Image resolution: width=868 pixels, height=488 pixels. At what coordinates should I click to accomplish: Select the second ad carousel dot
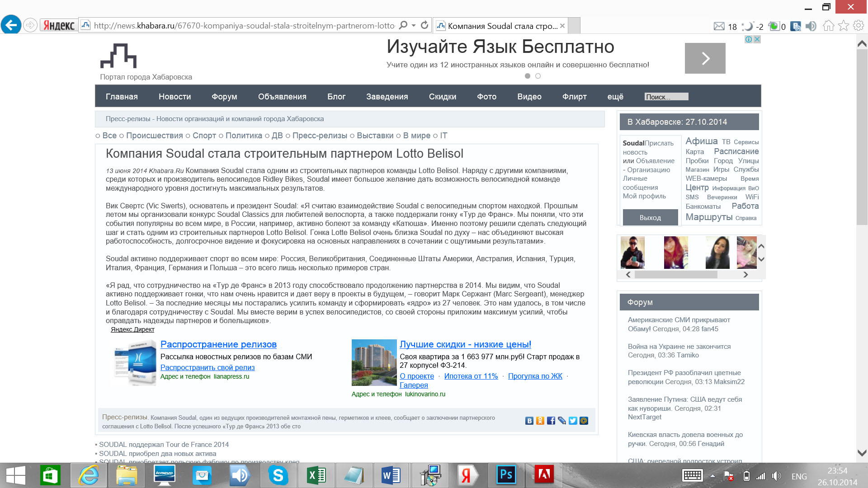(x=538, y=76)
